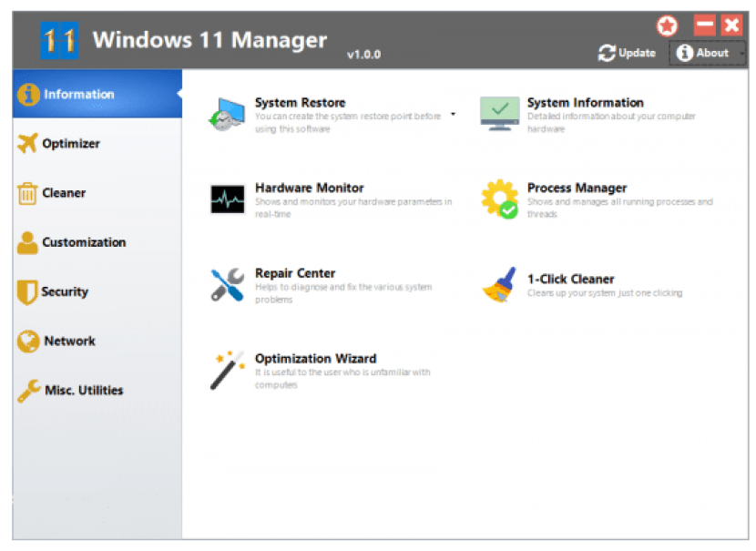Viewport: 756px width, 551px height.
Task: Expand the System Restore dropdown arrow
Action: click(x=453, y=115)
